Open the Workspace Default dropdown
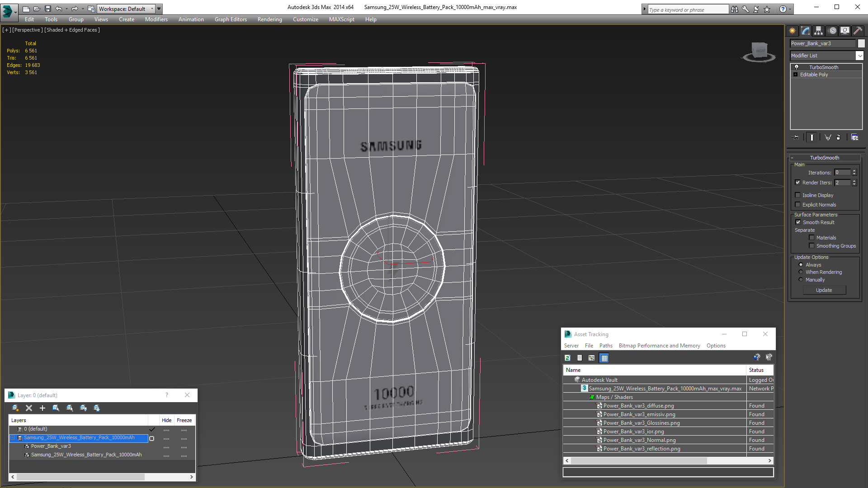 coord(127,9)
